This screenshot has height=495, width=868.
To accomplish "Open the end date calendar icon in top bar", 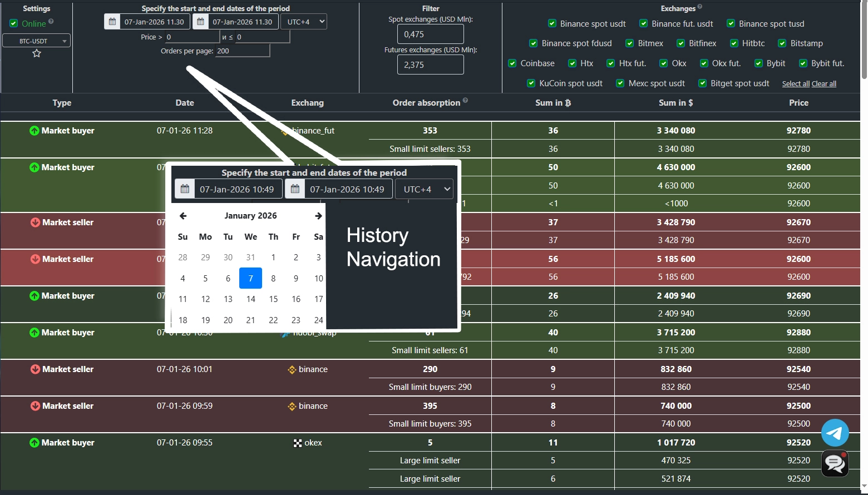I will tap(200, 22).
